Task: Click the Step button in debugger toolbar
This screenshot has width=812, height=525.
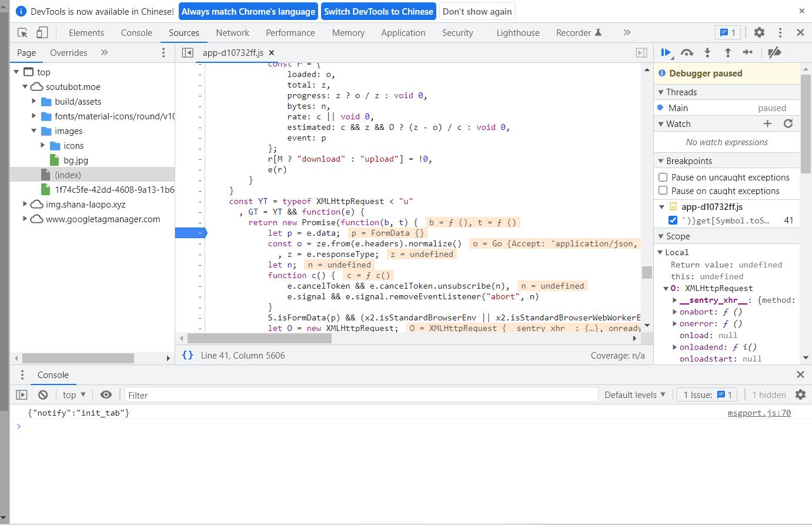Action: [748, 53]
